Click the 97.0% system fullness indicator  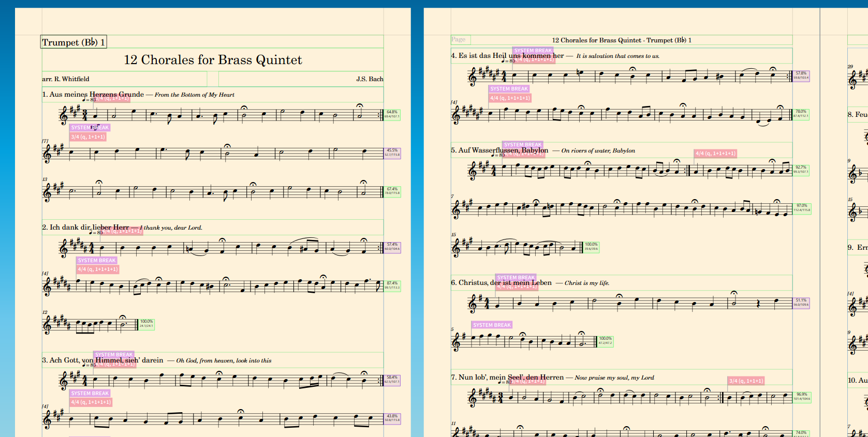coord(802,208)
